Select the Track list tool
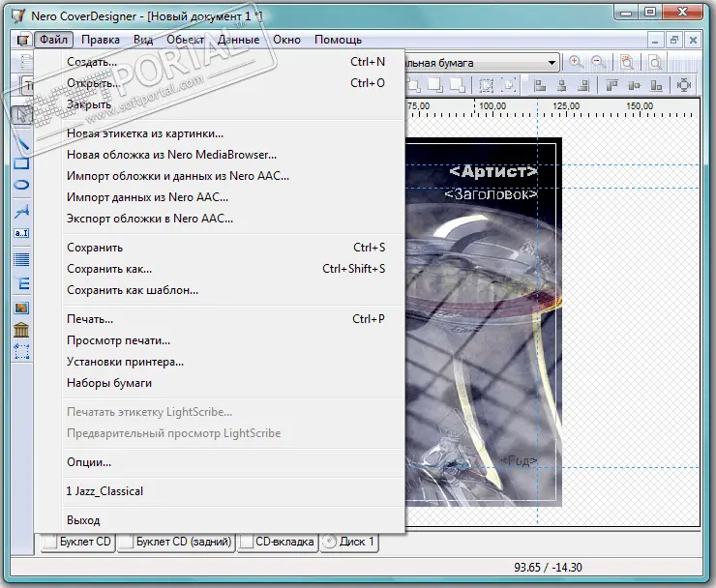Image resolution: width=716 pixels, height=588 pixels. tap(21, 259)
